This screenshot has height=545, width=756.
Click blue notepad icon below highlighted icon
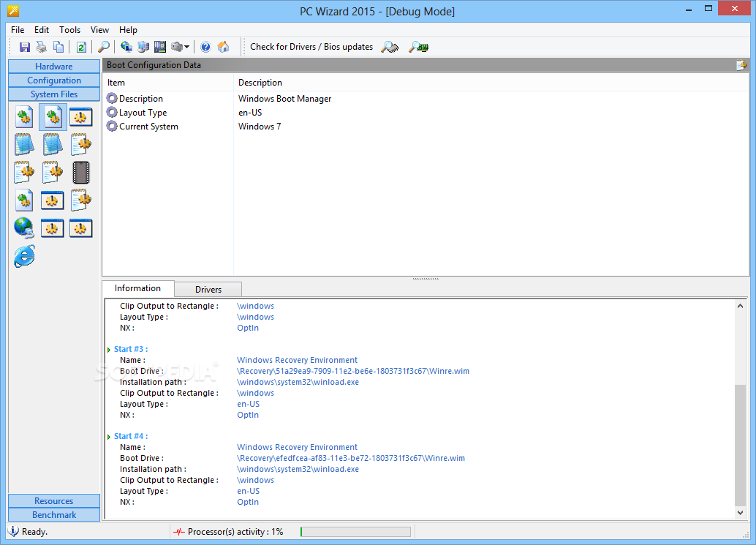pos(53,144)
